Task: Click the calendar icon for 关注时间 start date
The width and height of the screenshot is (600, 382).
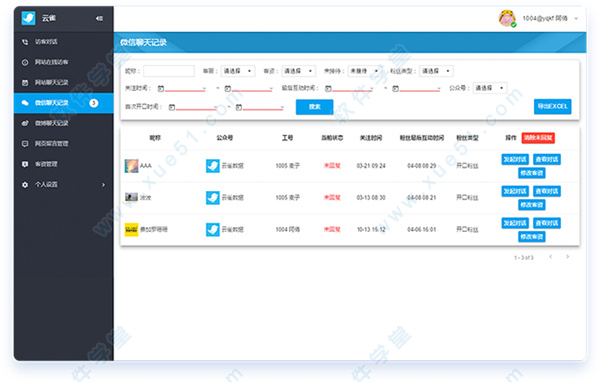Action: click(x=161, y=89)
